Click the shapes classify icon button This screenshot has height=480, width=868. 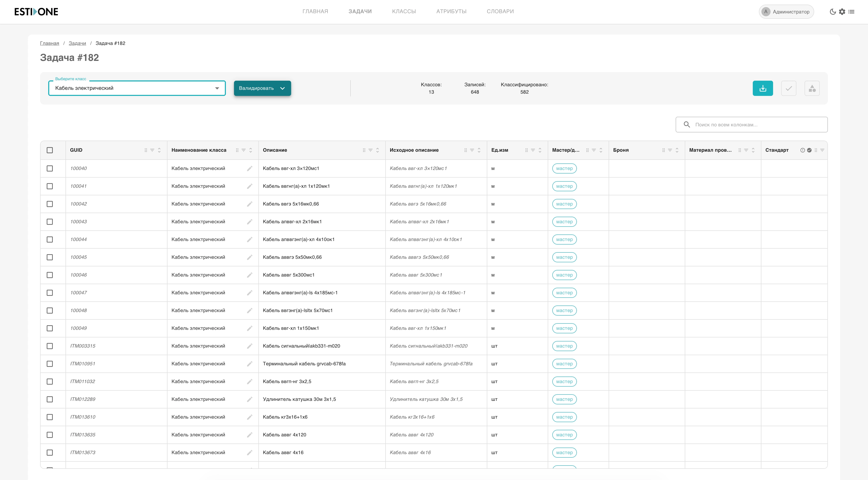pos(812,88)
